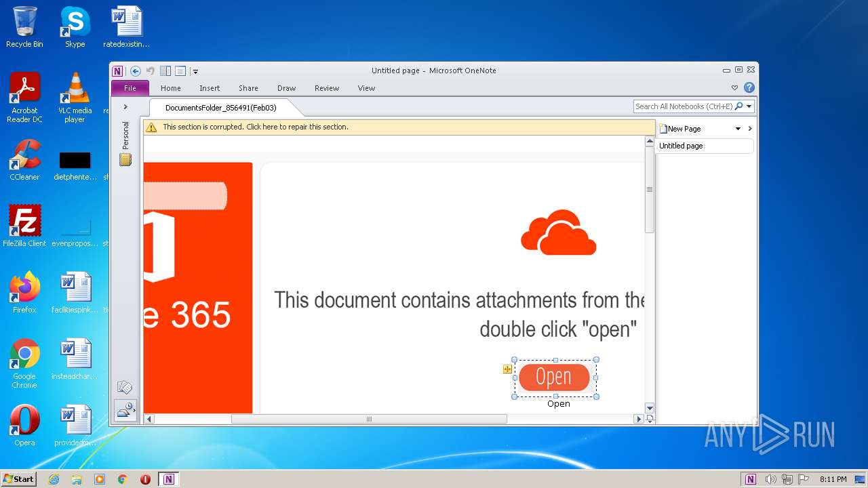Click the 8:11 PM clock

[x=833, y=479]
